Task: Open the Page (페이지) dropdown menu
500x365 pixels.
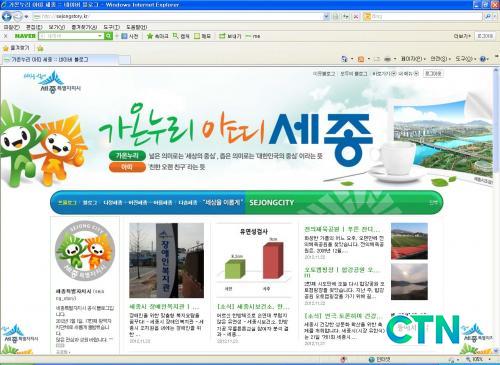Action: coord(413,59)
